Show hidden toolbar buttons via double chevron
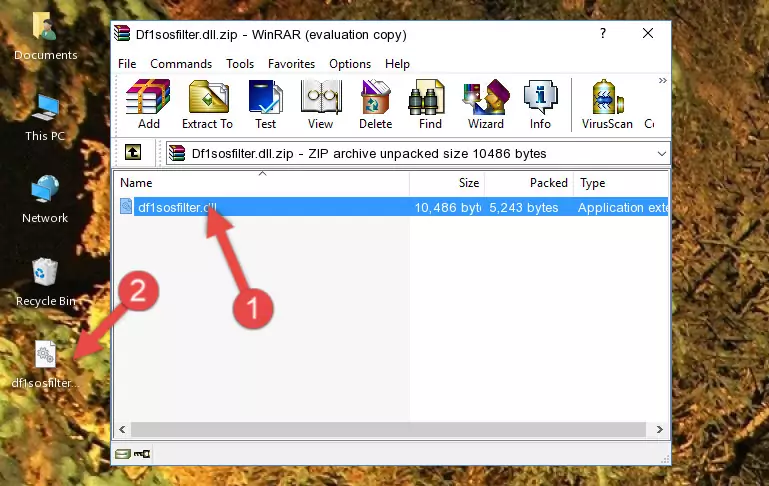This screenshot has height=486, width=769. coord(663,80)
